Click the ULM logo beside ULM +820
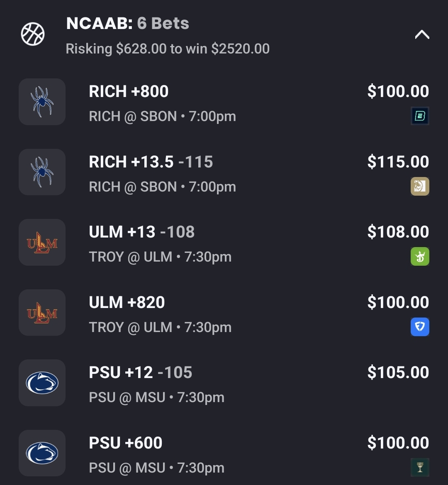Viewport: 448px width, 485px height. 42,313
